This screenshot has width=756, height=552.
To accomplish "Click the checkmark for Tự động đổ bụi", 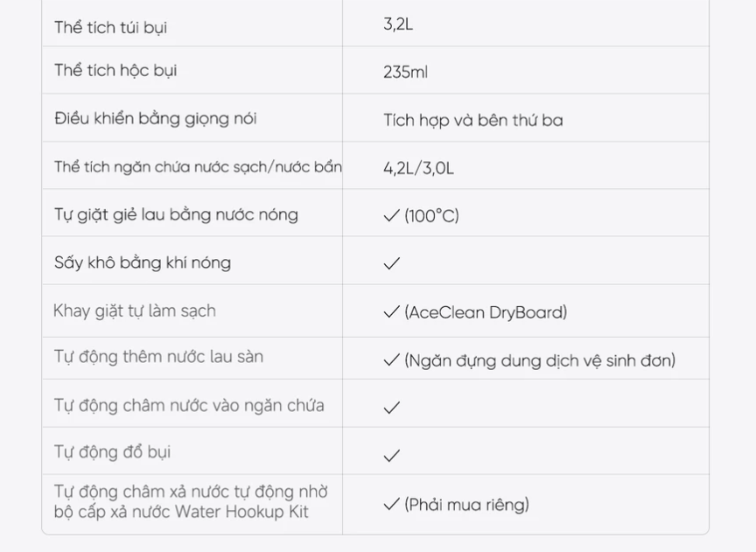I will pos(391,456).
